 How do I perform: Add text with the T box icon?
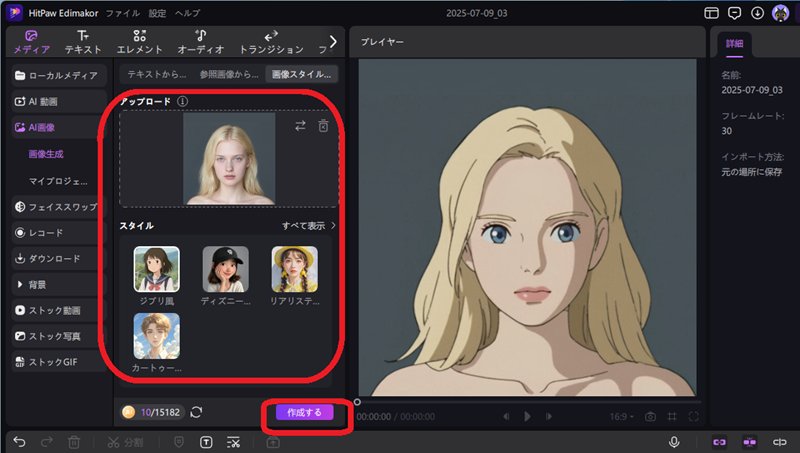pyautogui.click(x=206, y=442)
